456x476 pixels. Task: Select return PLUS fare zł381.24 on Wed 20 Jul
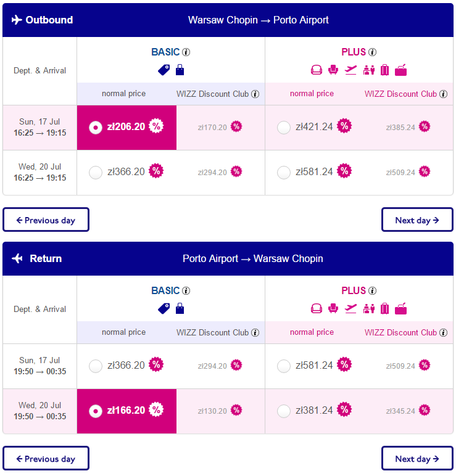[284, 411]
